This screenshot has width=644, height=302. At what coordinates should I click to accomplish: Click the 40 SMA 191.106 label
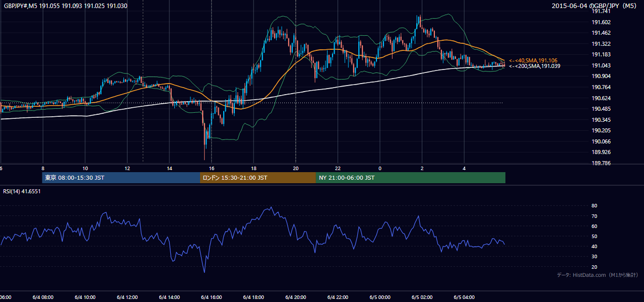[x=533, y=60]
